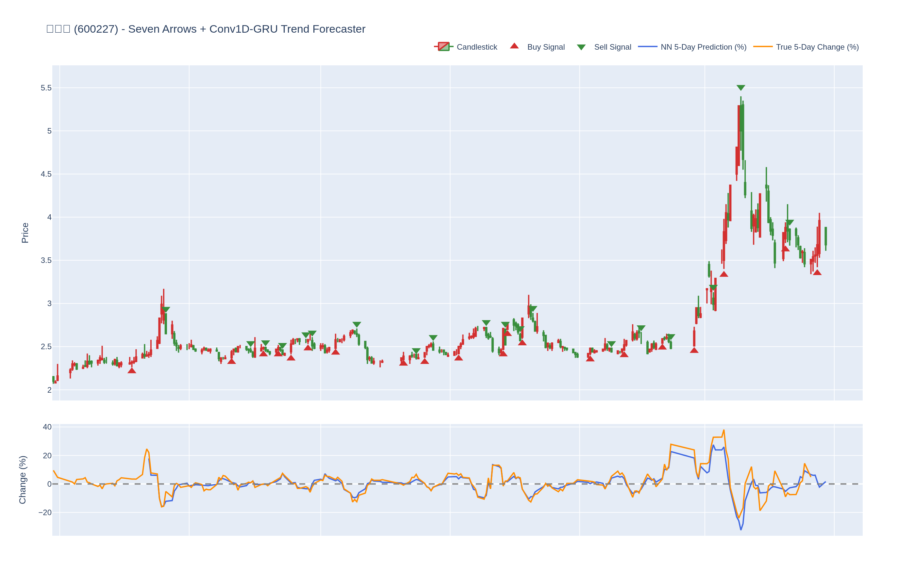The image size is (915, 588).
Task: Click the leftmost buy signal marker near 2.2
Action: 132,370
